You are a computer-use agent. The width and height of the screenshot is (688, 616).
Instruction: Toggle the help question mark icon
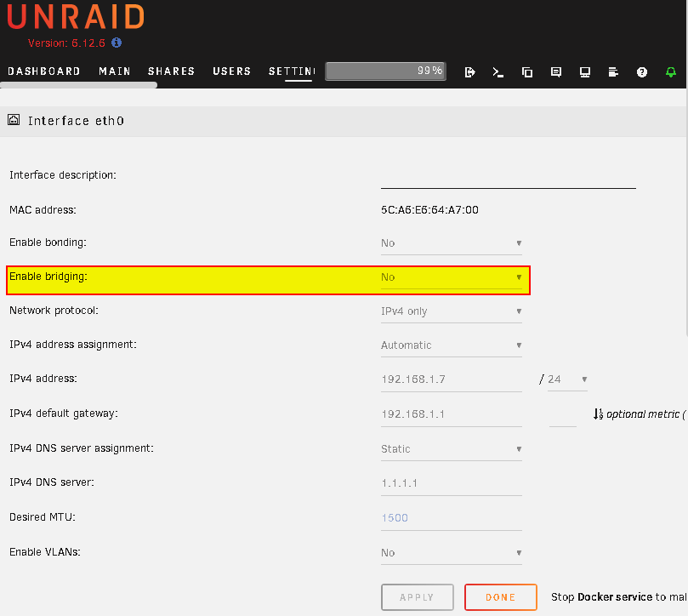tap(642, 72)
